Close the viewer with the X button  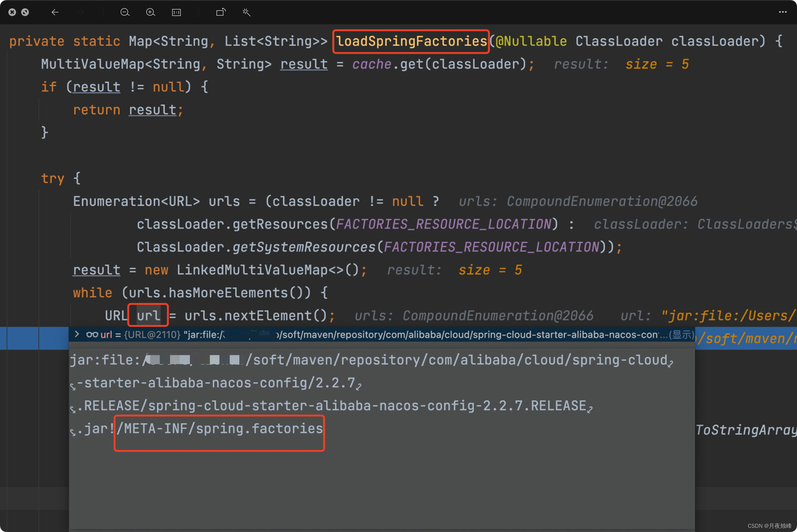pyautogui.click(x=12, y=12)
